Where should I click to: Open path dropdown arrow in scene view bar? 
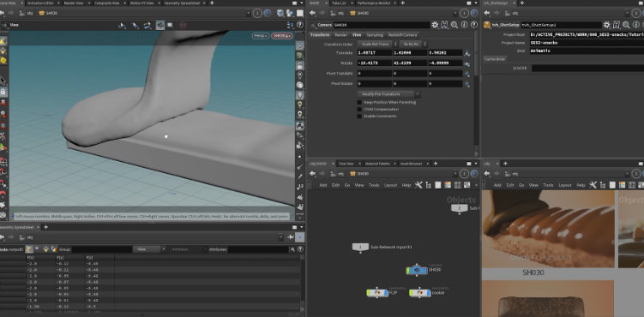248,13
